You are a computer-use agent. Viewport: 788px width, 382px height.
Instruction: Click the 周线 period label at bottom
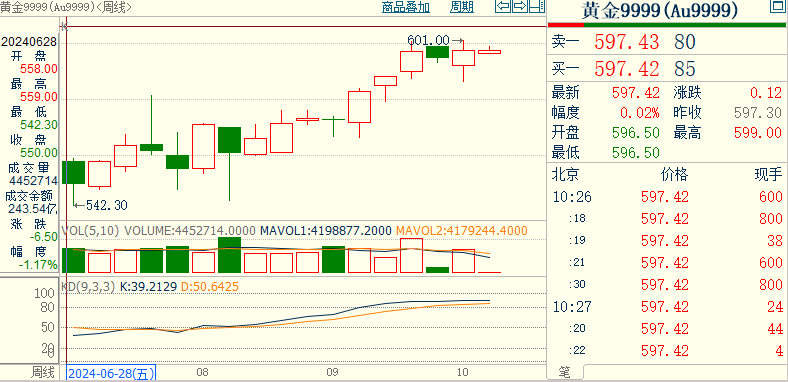pos(42,372)
